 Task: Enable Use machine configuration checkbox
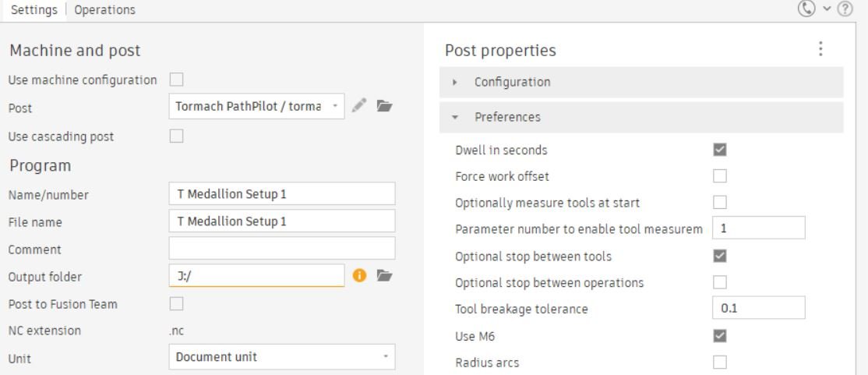[177, 80]
